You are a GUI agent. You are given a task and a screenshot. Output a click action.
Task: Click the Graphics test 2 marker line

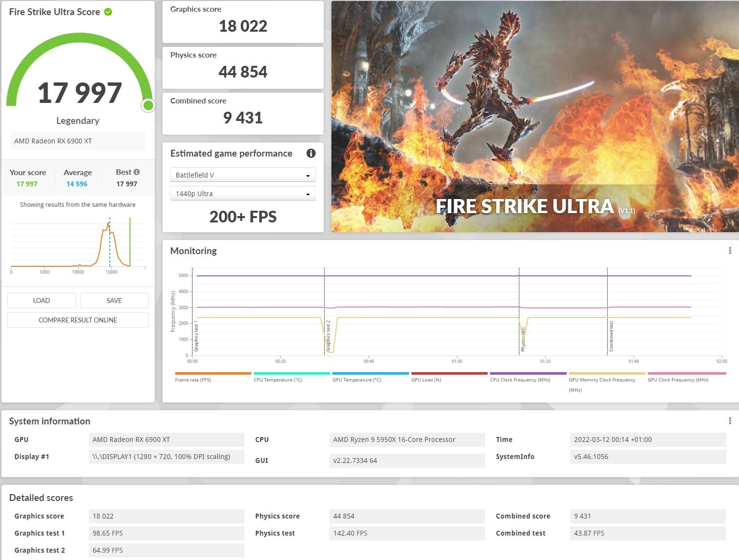coord(324,311)
